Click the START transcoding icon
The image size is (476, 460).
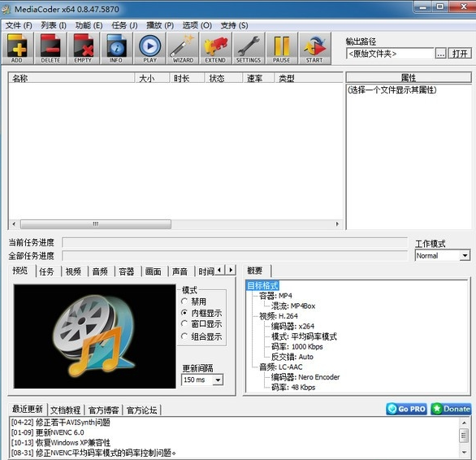point(314,48)
